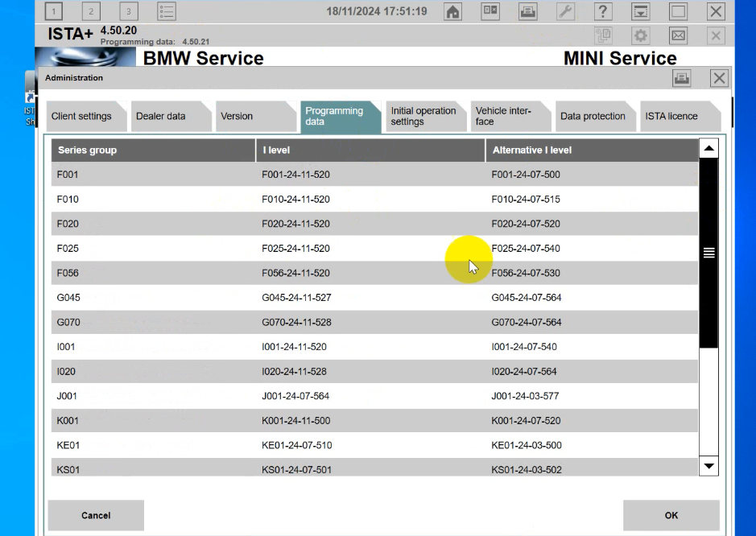
Task: Close the Administration dialog
Action: coord(719,78)
